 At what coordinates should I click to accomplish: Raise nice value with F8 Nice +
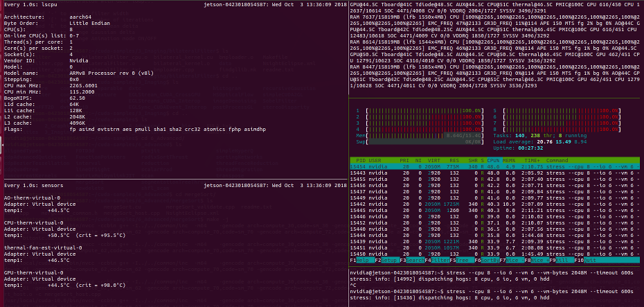coord(537,260)
